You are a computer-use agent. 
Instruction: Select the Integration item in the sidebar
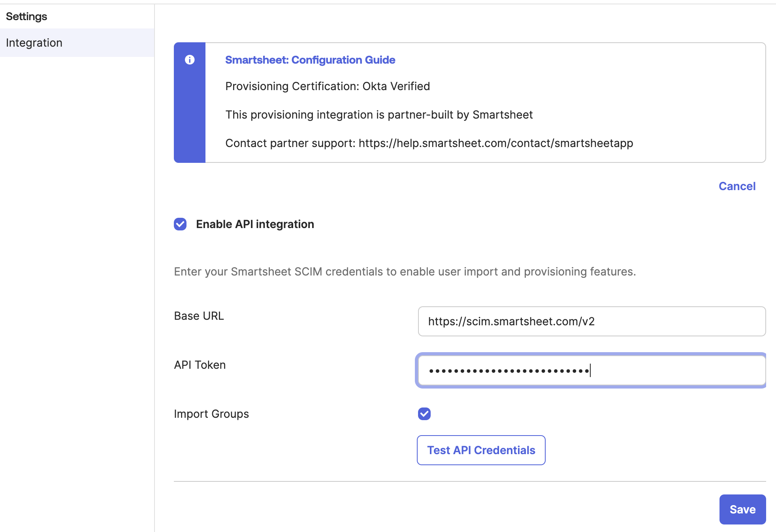pyautogui.click(x=34, y=43)
